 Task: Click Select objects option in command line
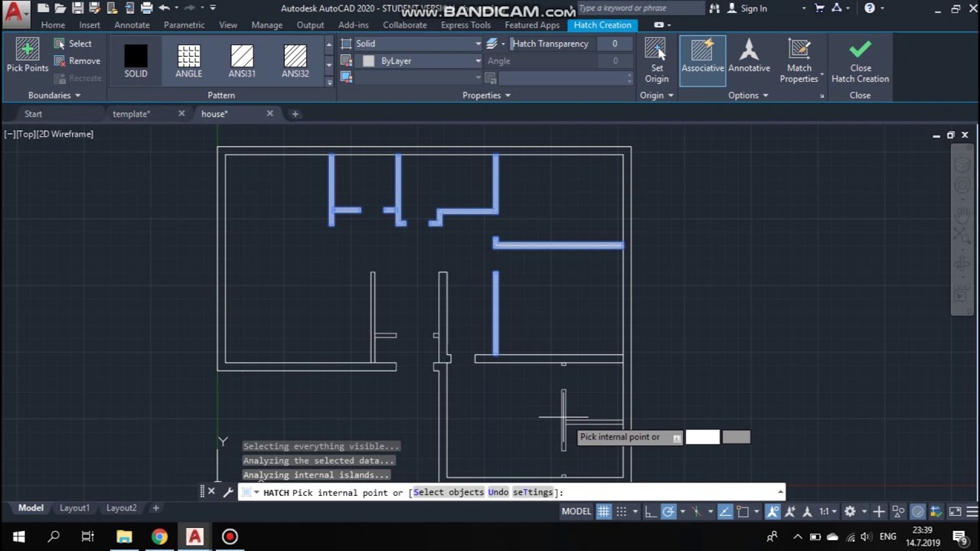(449, 492)
